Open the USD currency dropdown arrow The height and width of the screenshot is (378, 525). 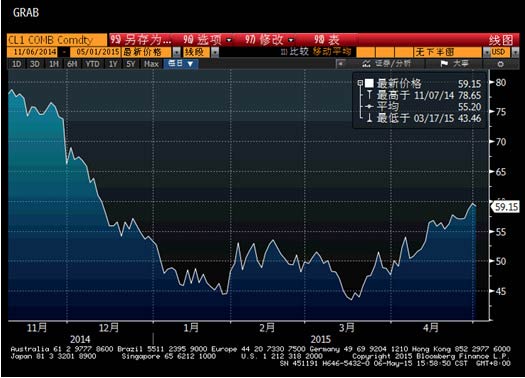click(515, 52)
